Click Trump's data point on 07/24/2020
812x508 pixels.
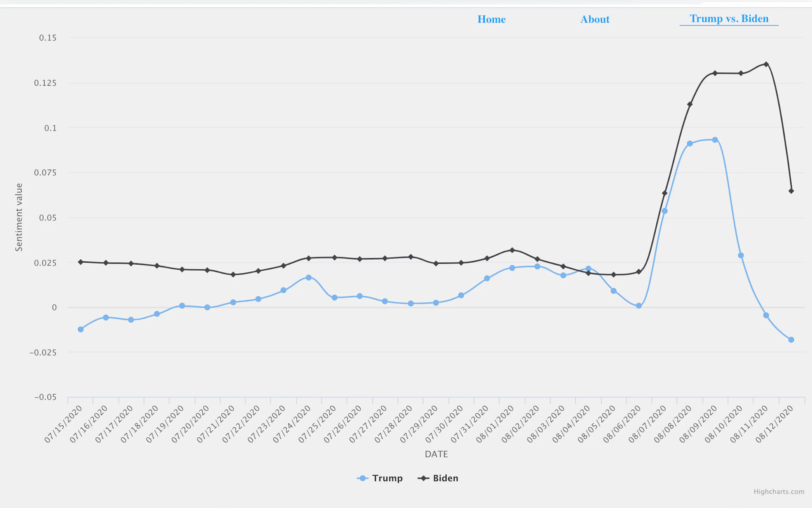pos(309,278)
